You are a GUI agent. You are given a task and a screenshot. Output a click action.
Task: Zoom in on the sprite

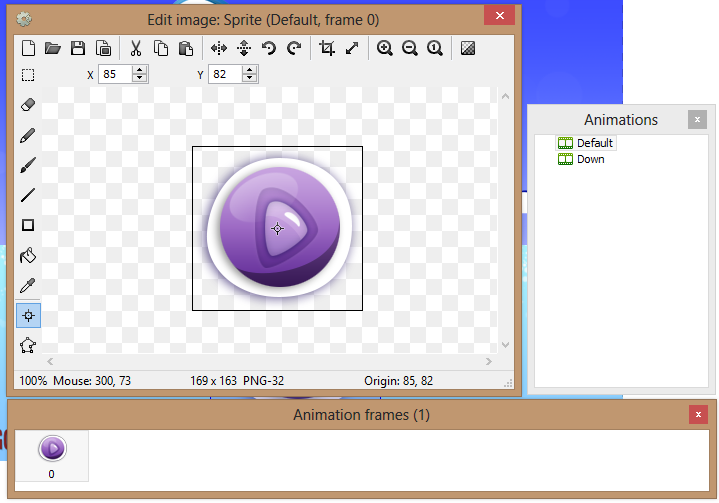coord(385,48)
